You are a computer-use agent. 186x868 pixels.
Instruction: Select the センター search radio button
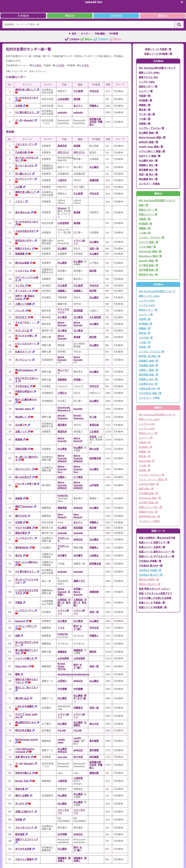(79, 34)
